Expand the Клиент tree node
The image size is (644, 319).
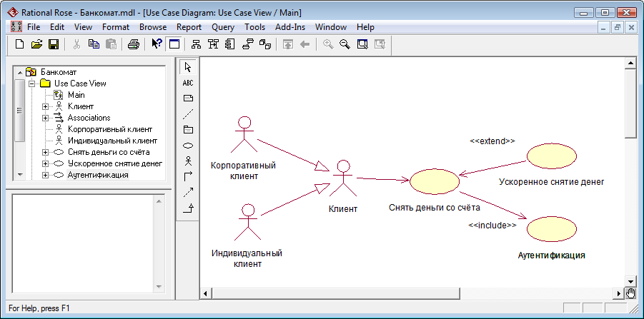point(45,106)
